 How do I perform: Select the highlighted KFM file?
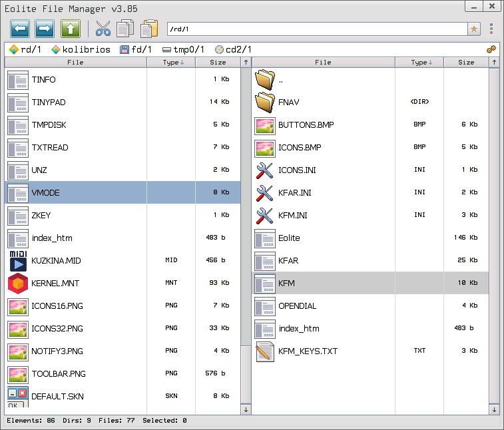coord(370,283)
